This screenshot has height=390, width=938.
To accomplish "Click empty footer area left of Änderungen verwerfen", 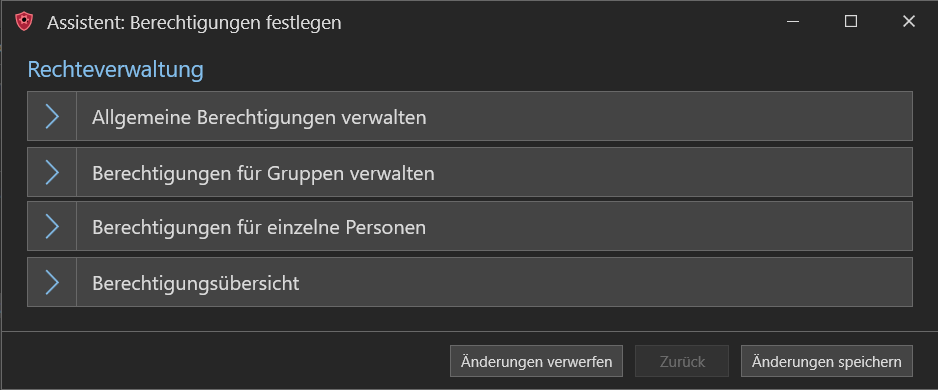I will (x=226, y=361).
